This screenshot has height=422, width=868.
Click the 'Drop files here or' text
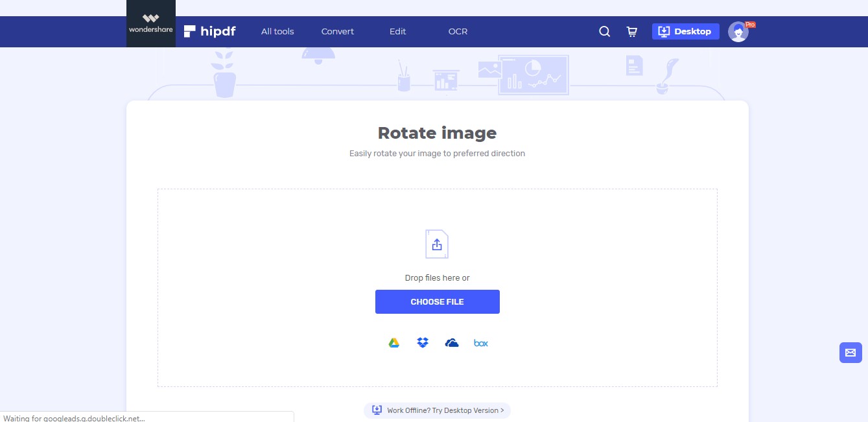pyautogui.click(x=438, y=278)
